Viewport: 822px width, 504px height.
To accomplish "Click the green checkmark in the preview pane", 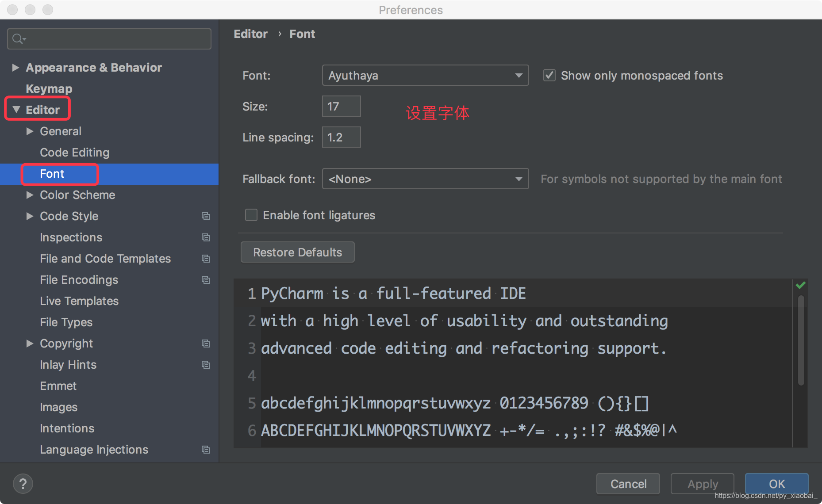I will point(800,285).
